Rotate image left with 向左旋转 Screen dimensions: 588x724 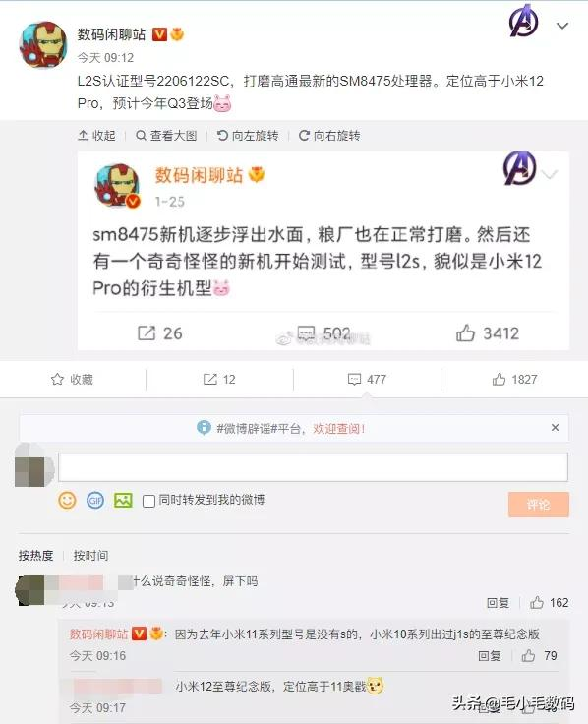pos(248,136)
